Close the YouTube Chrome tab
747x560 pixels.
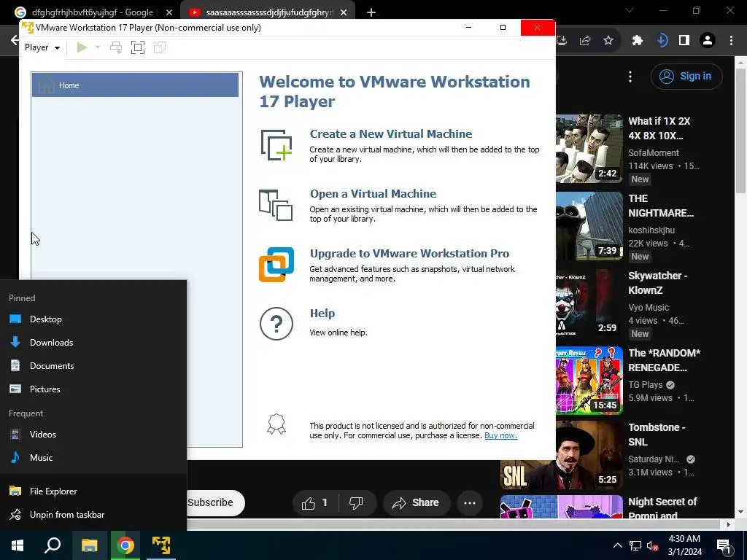(344, 12)
